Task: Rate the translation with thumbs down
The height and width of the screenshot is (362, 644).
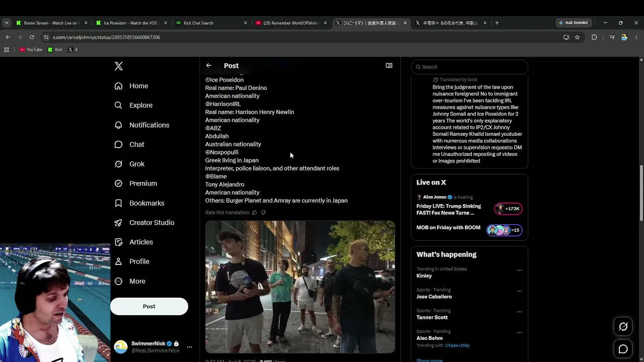Action: (x=263, y=213)
